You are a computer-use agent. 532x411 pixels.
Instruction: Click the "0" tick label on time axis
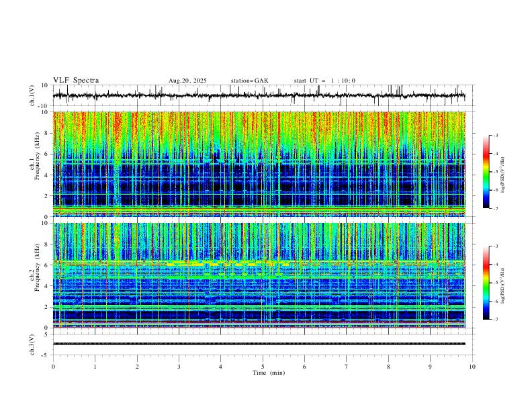click(x=53, y=367)
